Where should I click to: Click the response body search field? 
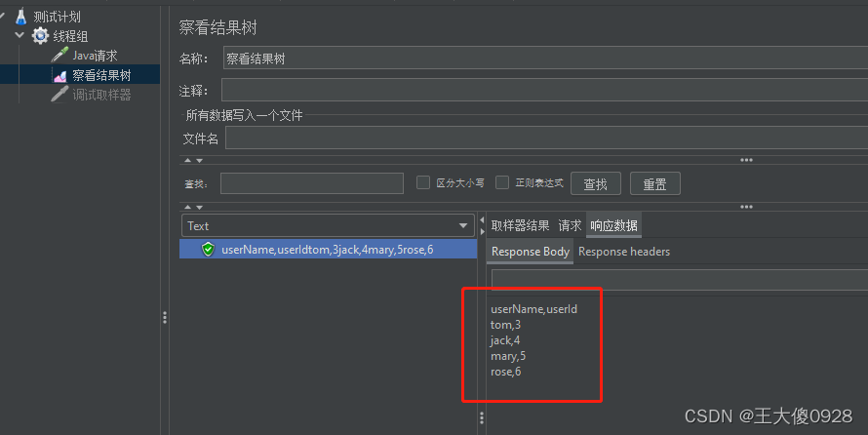coord(680,280)
